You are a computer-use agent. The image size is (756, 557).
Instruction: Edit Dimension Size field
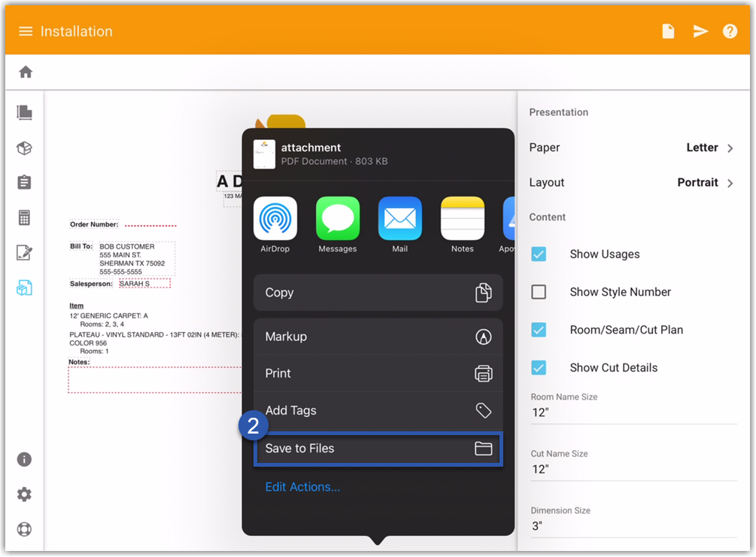pos(633,526)
